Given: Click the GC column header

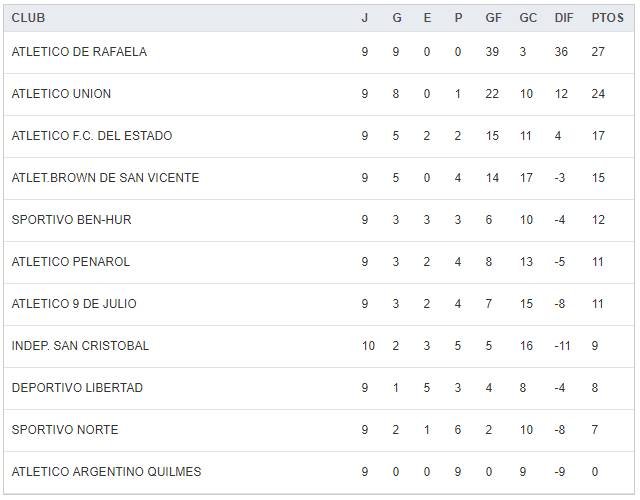Looking at the screenshot, I should tap(528, 18).
